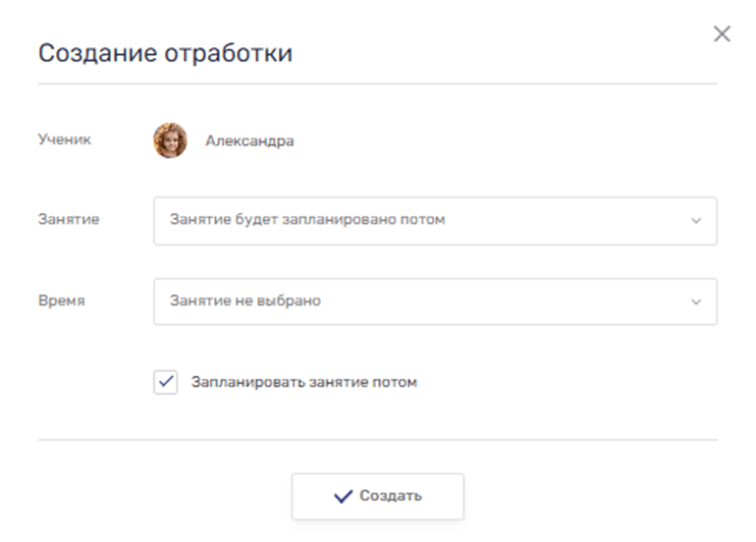The height and width of the screenshot is (542, 756).
Task: Click the Занятие не выбрано placeholder text
Action: (244, 301)
